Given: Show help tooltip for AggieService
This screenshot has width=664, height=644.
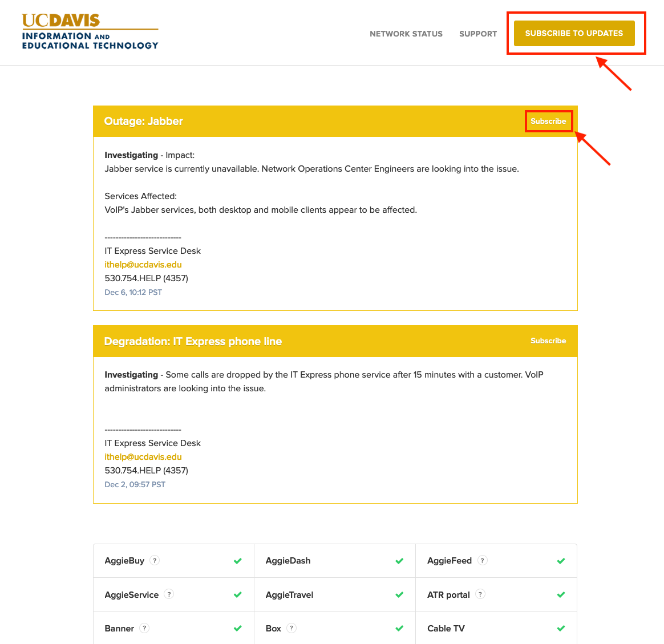Looking at the screenshot, I should [x=169, y=594].
